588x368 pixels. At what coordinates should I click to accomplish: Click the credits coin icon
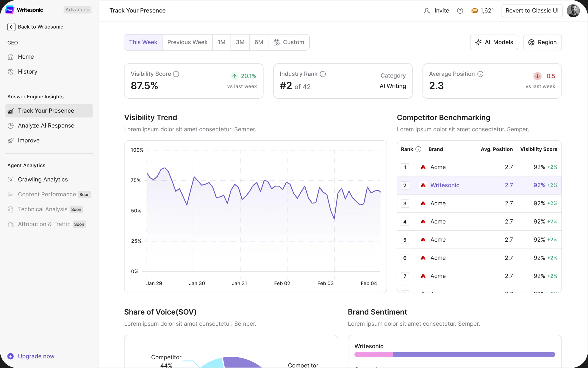(x=475, y=11)
